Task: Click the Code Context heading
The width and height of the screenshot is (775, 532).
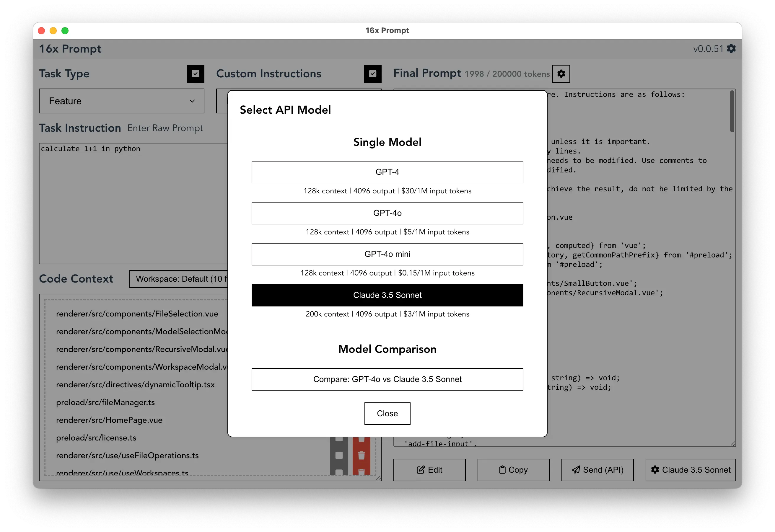Action: (x=76, y=279)
